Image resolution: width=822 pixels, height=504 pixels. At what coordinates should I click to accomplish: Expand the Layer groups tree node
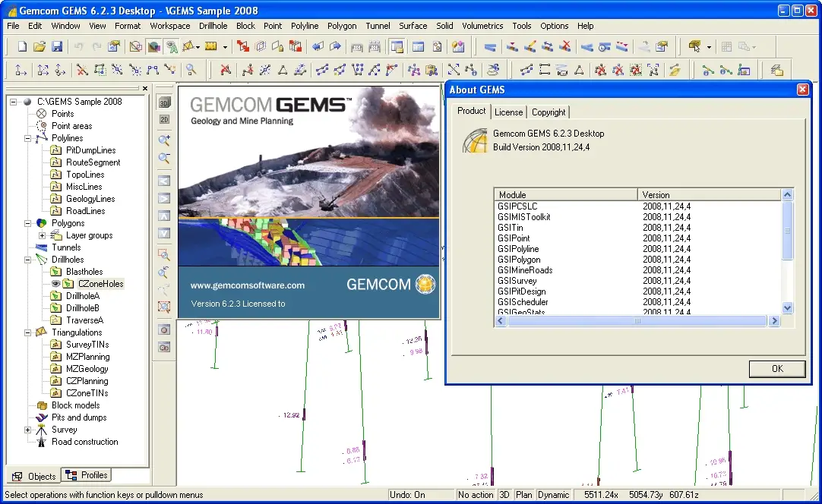click(43, 235)
